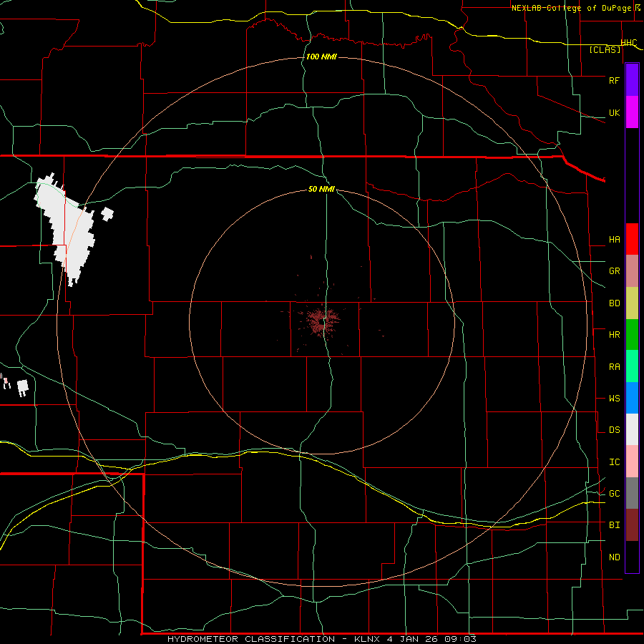The image size is (644, 644).
Task: Click the dark green HR legend swatch
Action: [x=632, y=334]
